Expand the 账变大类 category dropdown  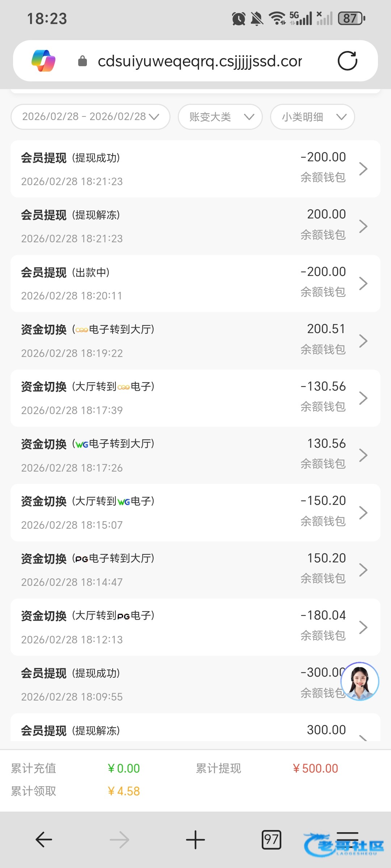220,117
